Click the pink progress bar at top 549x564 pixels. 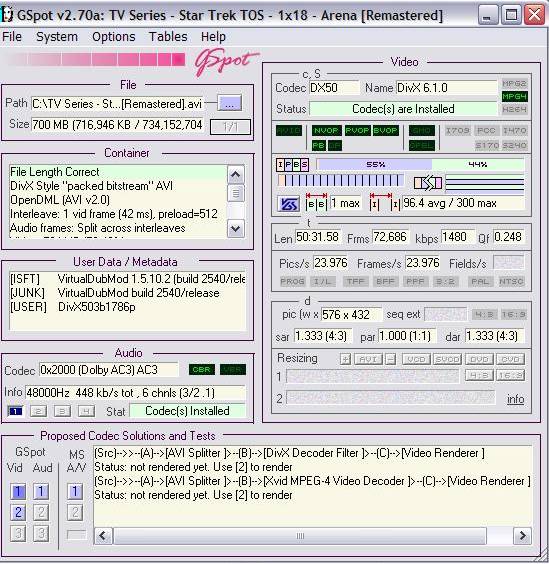96,59
